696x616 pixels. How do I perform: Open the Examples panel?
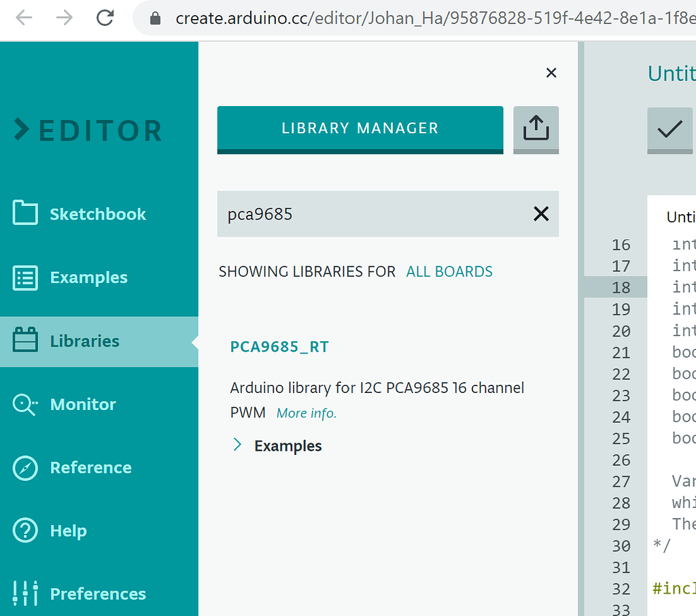pos(88,277)
